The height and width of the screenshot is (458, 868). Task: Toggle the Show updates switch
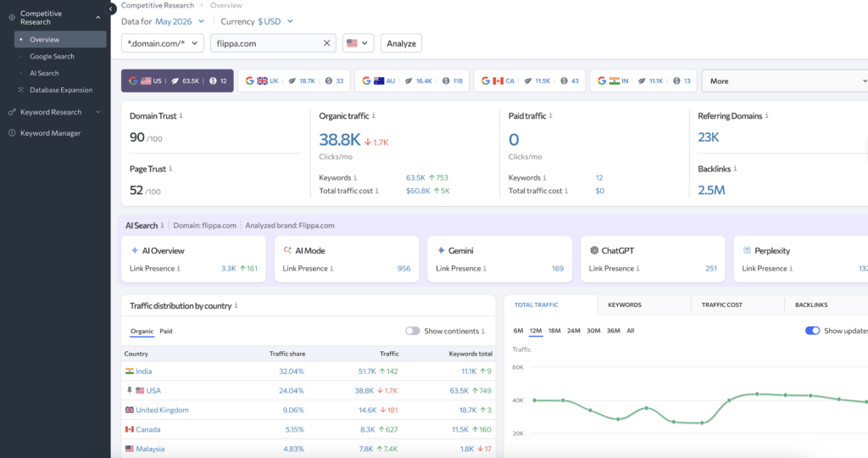click(x=812, y=331)
